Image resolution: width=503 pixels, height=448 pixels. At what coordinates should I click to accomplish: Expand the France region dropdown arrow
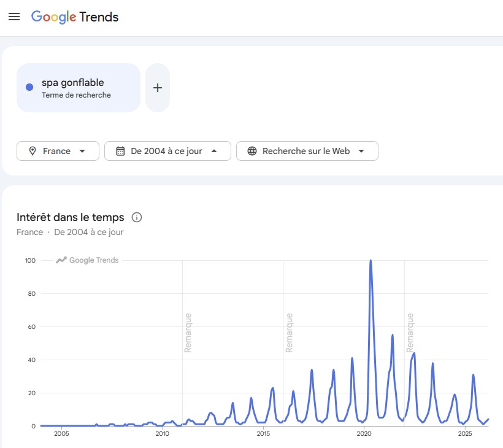[82, 151]
